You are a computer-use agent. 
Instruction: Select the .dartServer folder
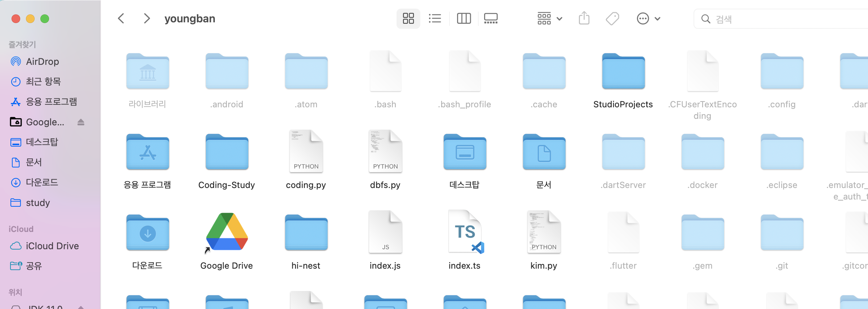pos(624,152)
